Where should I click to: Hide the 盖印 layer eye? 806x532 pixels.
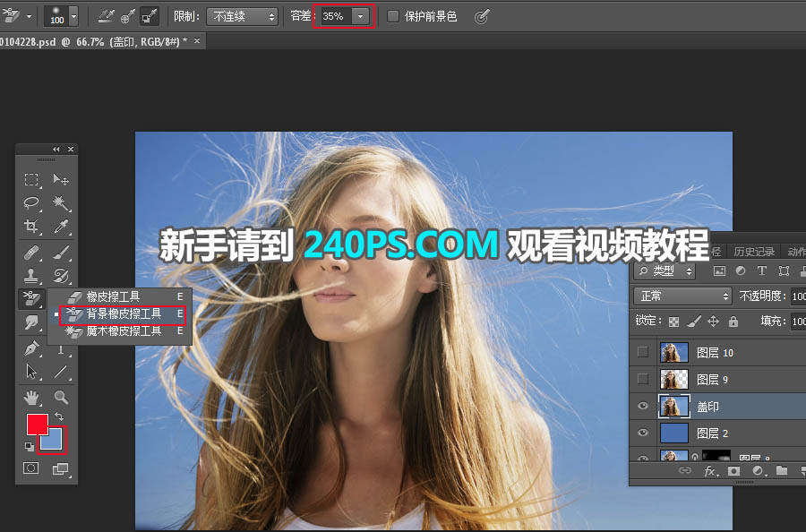click(x=642, y=406)
